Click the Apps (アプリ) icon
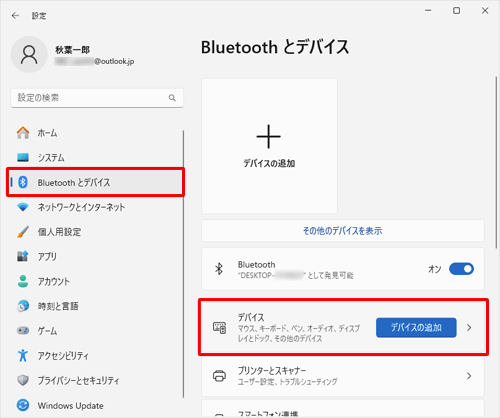Screen dimensions: 500x418 (23, 256)
